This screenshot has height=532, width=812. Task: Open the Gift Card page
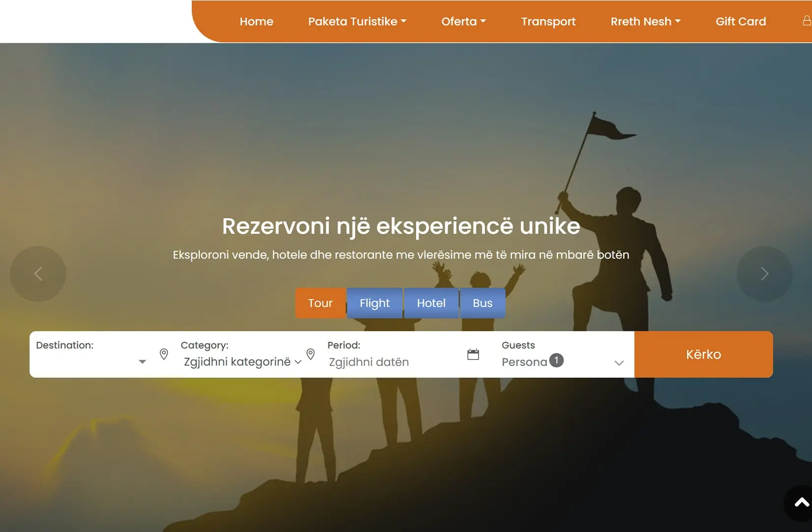click(741, 22)
